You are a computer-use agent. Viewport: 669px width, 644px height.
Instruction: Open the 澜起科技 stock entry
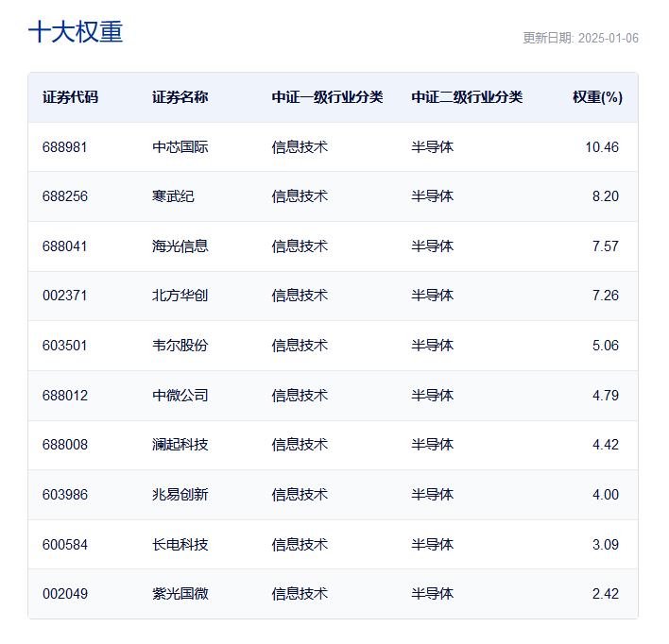180,445
